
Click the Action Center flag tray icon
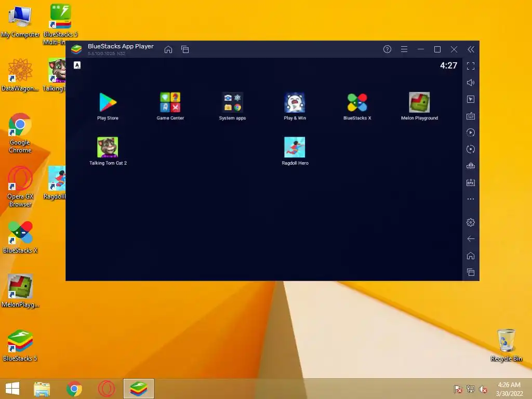click(458, 389)
